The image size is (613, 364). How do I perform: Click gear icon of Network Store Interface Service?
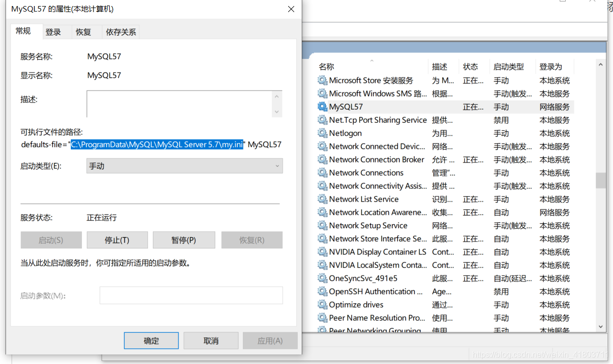322,239
